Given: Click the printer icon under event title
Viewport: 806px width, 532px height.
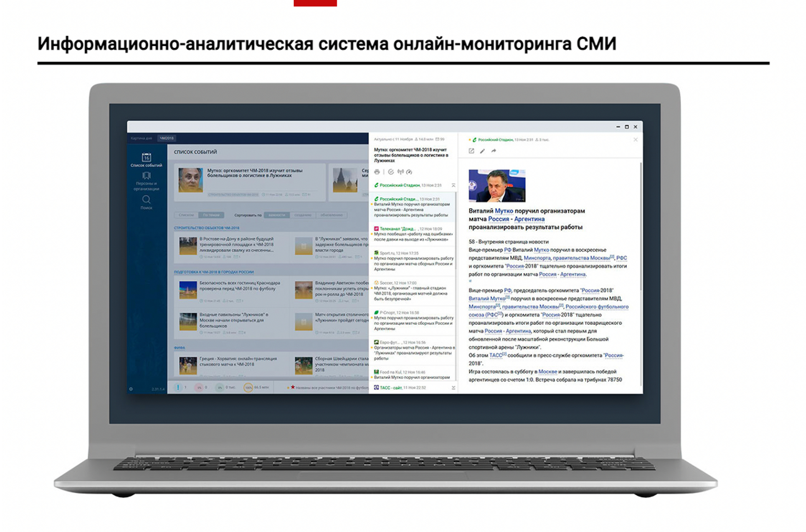Looking at the screenshot, I should point(377,172).
